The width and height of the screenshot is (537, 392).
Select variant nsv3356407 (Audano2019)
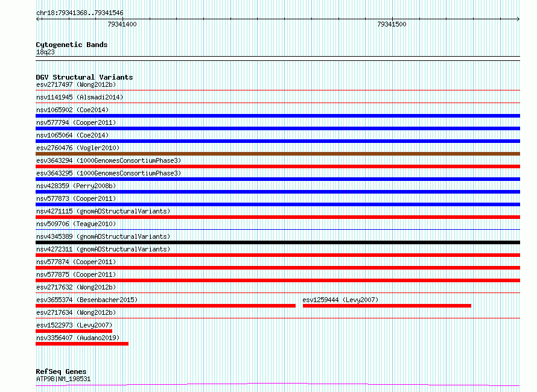point(78,338)
